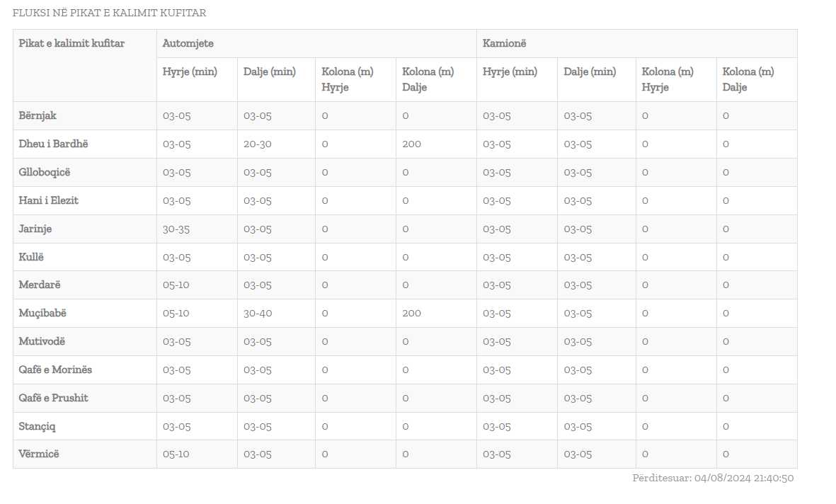Image resolution: width=836 pixels, height=504 pixels.
Task: Select the 30-40 exit time cell
Action: coord(258,313)
